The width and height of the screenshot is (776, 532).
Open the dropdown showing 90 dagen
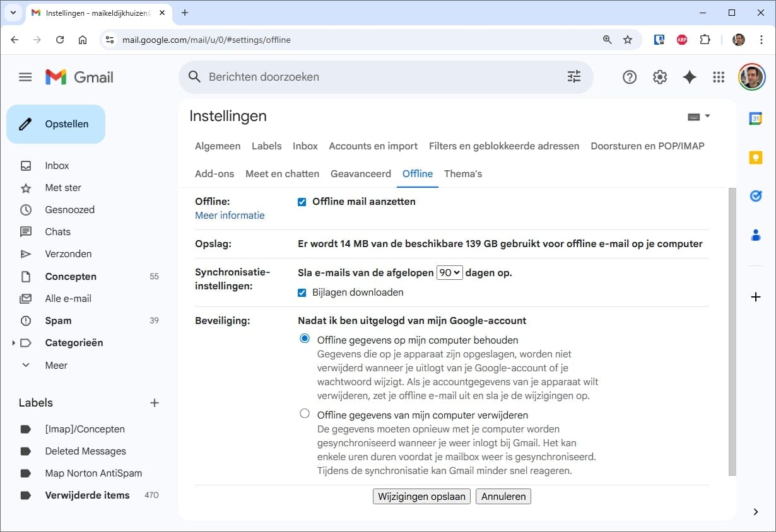click(x=449, y=272)
